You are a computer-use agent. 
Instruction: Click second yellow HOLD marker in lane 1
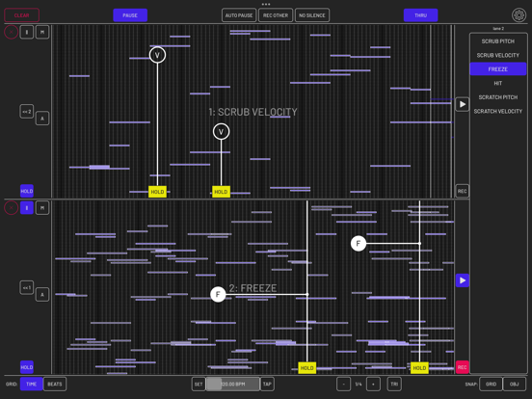click(221, 192)
